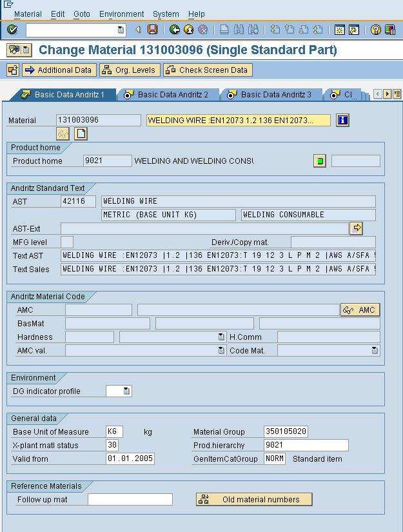Image resolution: width=403 pixels, height=532 pixels.
Task: Click the green square icon in Product home
Action: (319, 161)
